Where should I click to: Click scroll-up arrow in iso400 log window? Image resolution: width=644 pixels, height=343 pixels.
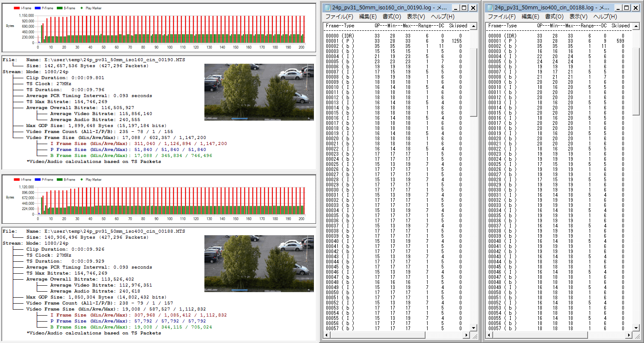point(636,27)
